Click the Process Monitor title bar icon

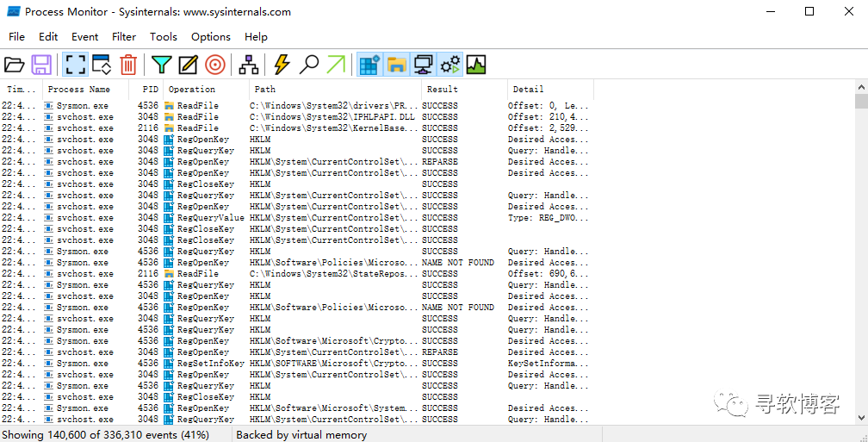(13, 12)
